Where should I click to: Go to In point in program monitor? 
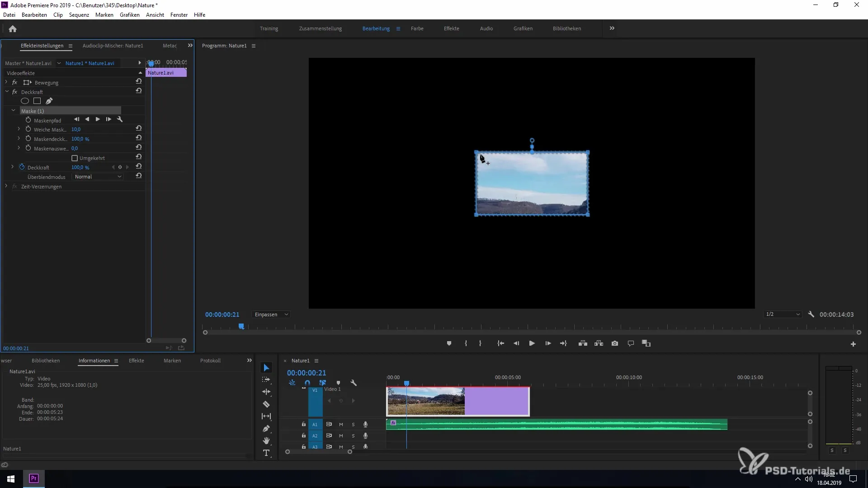tap(500, 343)
